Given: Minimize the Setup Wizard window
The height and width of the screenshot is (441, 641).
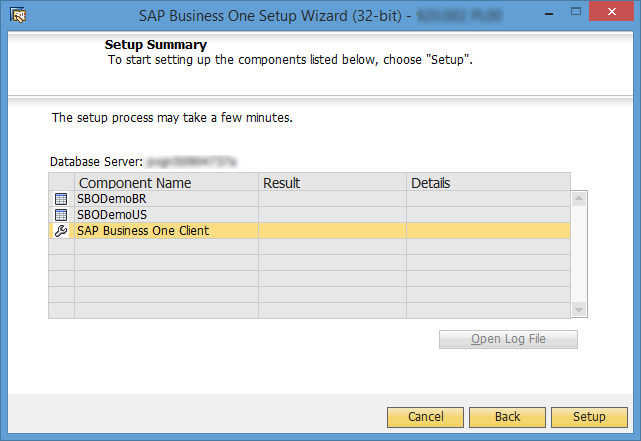Looking at the screenshot, I should [x=549, y=13].
